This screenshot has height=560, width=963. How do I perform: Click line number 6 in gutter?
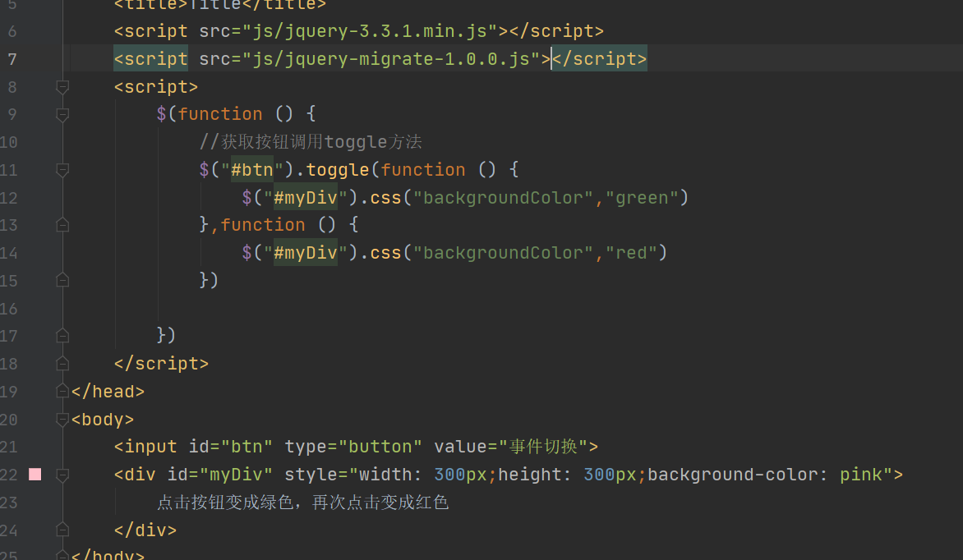click(12, 31)
